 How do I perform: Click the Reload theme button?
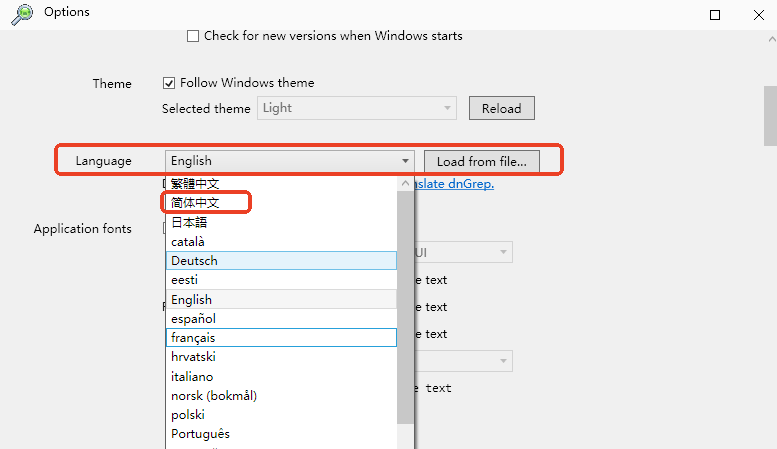[501, 108]
